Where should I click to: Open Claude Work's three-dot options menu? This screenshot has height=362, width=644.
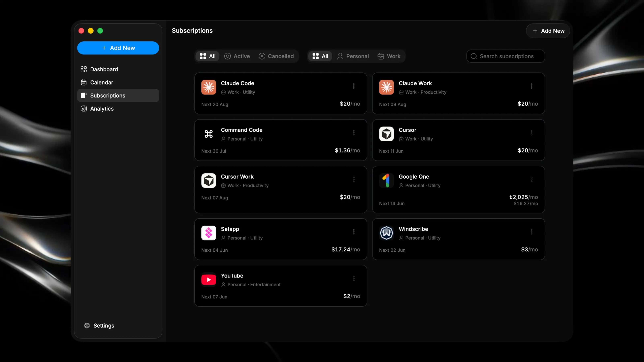click(x=531, y=86)
